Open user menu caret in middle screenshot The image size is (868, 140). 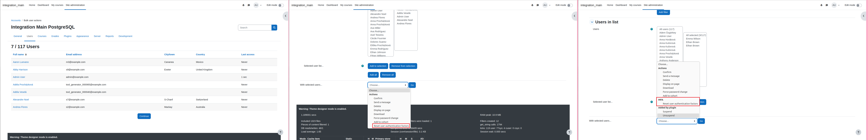coord(550,5)
